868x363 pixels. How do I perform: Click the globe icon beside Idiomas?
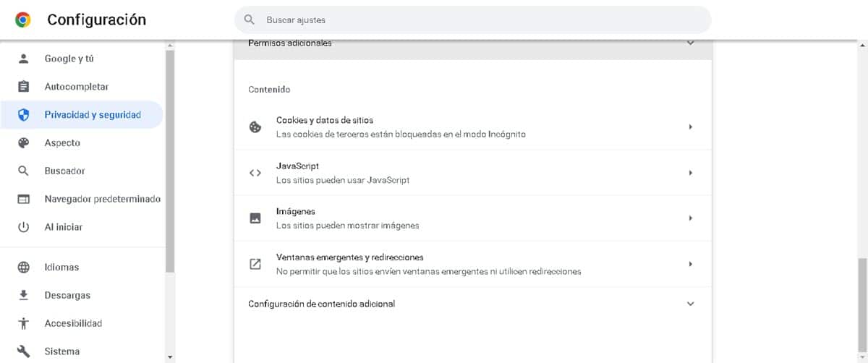point(23,268)
